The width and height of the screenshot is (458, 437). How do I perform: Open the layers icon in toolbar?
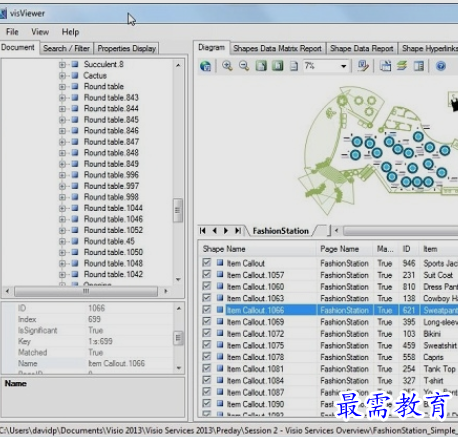(x=402, y=66)
